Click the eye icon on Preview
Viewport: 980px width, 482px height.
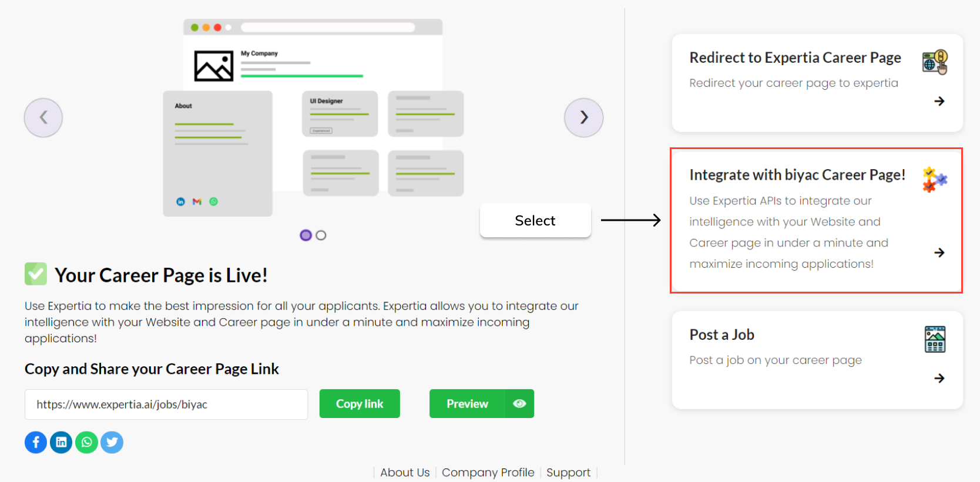[x=519, y=404]
